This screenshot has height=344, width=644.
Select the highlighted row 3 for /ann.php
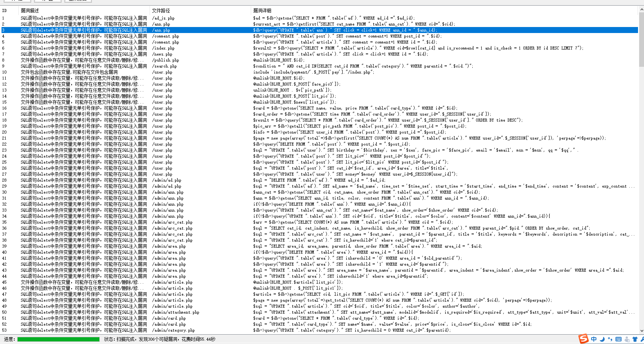(x=319, y=30)
